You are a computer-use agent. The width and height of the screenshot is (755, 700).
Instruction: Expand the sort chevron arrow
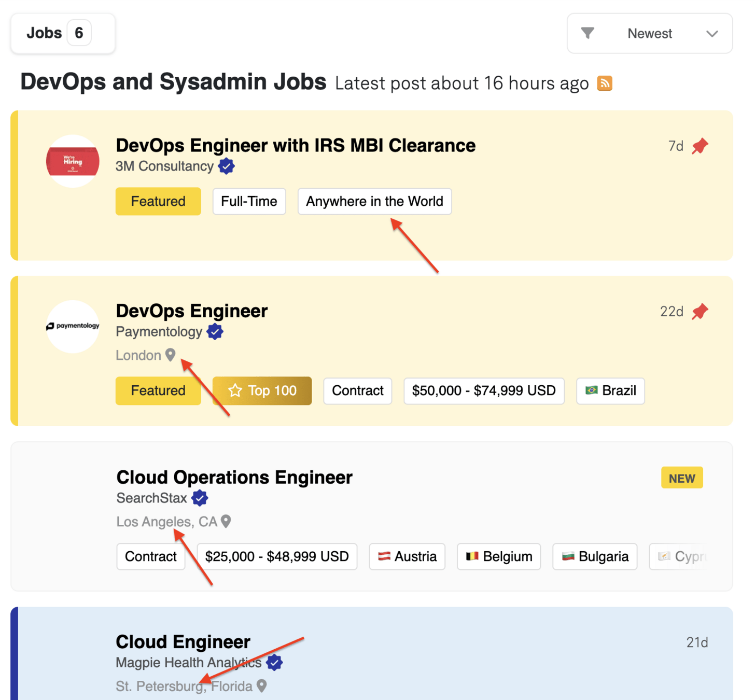pyautogui.click(x=712, y=34)
